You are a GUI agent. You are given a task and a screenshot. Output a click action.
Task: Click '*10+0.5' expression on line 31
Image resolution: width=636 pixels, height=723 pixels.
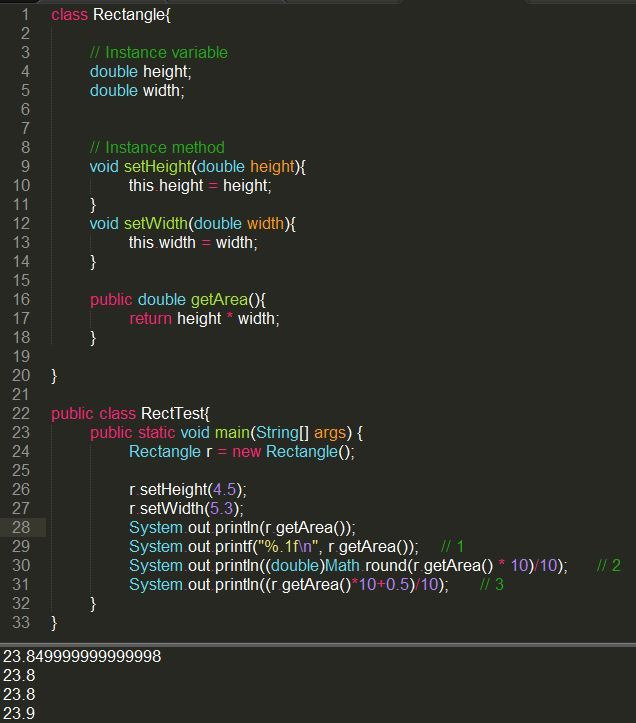[380, 585]
